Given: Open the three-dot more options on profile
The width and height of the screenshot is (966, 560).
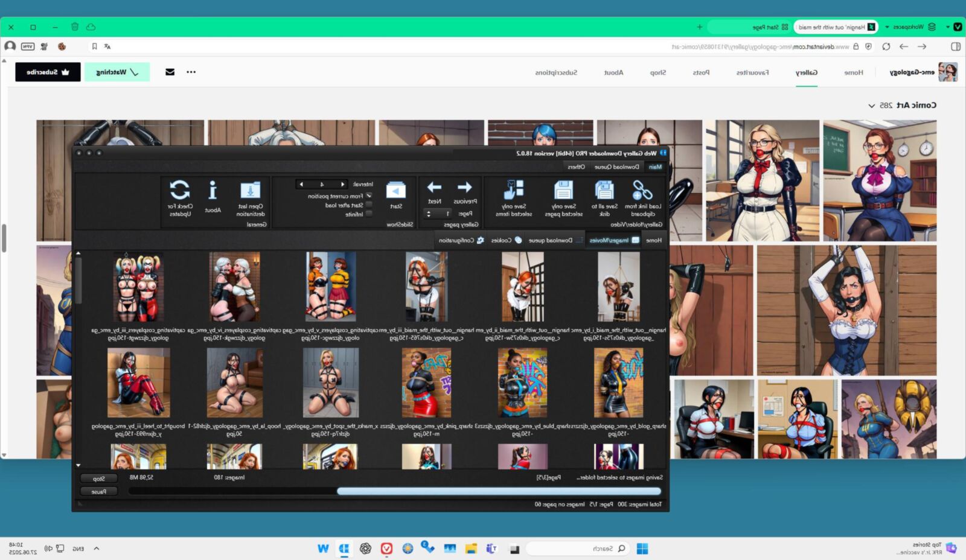Looking at the screenshot, I should [x=191, y=72].
